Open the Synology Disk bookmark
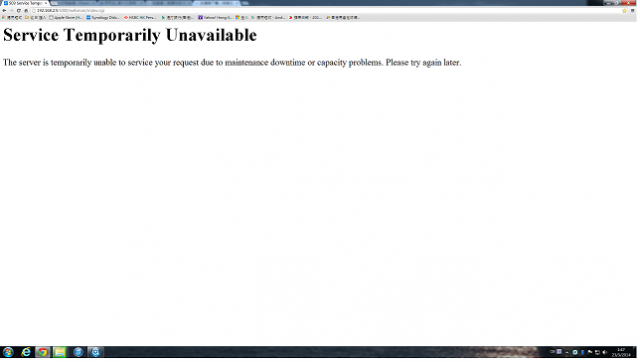The height and width of the screenshot is (362, 640). click(102, 18)
